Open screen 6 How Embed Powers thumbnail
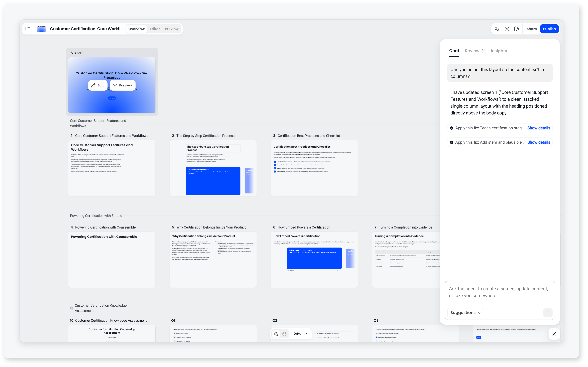This screenshot has width=588, height=367. coord(314,260)
